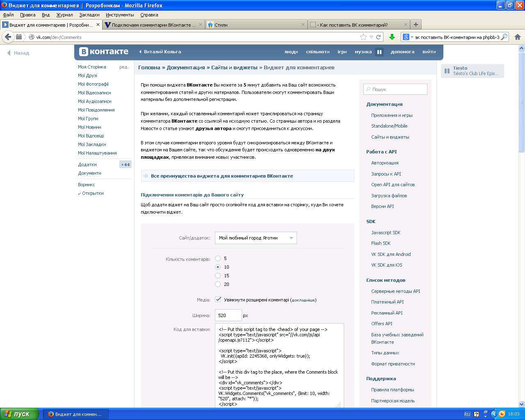Open 'Мої Повідомлення' in left menu
This screenshot has height=420, width=525.
(x=96, y=110)
